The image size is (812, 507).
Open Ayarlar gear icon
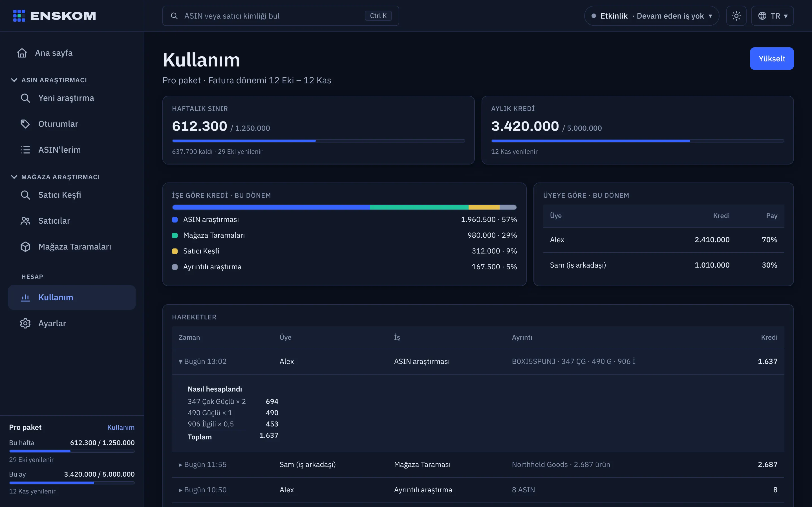click(x=25, y=323)
